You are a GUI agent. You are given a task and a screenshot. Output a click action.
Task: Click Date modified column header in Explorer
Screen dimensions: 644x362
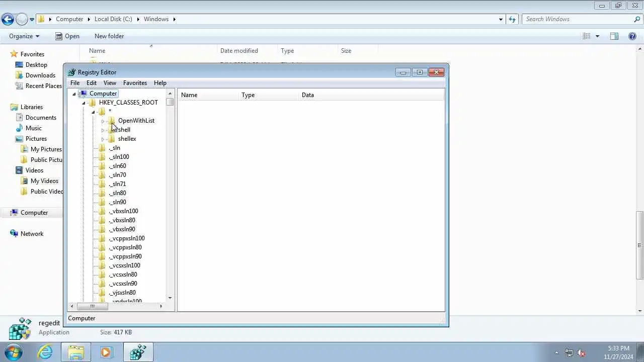click(x=247, y=51)
